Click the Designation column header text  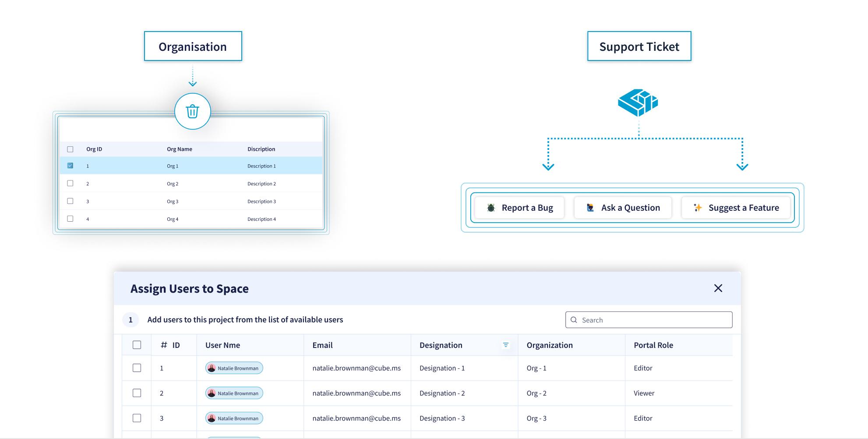coord(441,345)
